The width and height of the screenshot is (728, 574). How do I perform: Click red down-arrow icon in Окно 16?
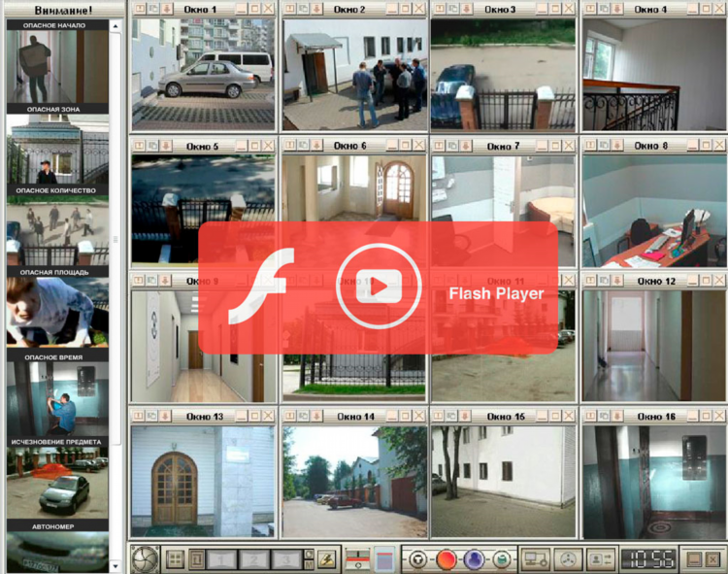pos(617,416)
